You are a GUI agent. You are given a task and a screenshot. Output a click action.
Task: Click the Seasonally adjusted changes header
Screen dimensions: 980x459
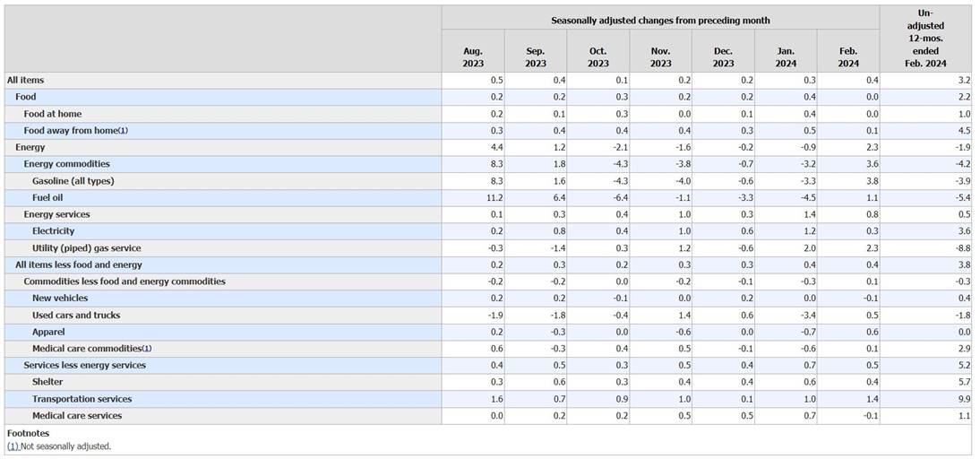click(660, 21)
